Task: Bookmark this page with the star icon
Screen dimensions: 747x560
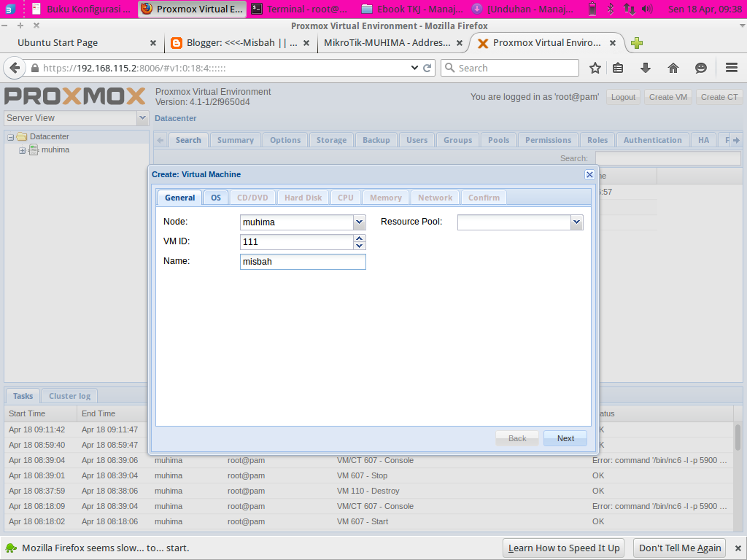Action: pyautogui.click(x=595, y=68)
